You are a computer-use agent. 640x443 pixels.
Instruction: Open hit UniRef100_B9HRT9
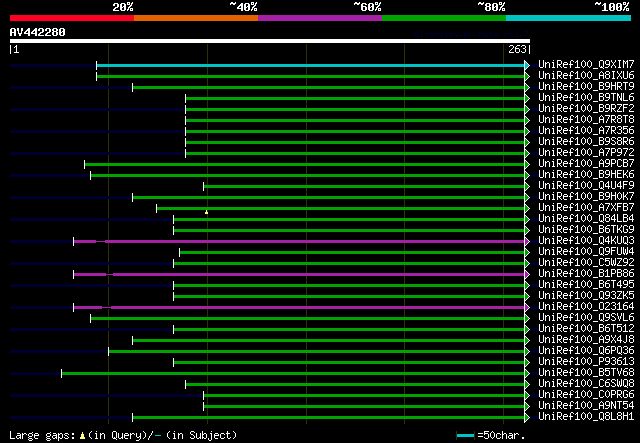tap(586, 87)
